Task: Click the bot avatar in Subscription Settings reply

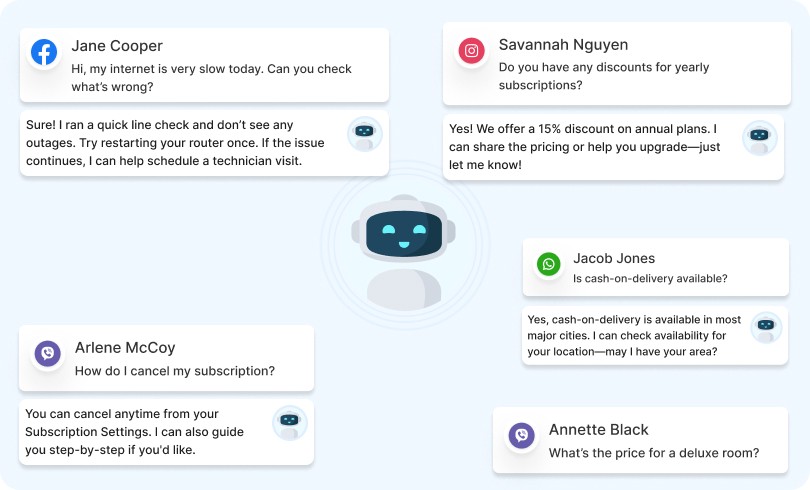Action: pyautogui.click(x=289, y=422)
